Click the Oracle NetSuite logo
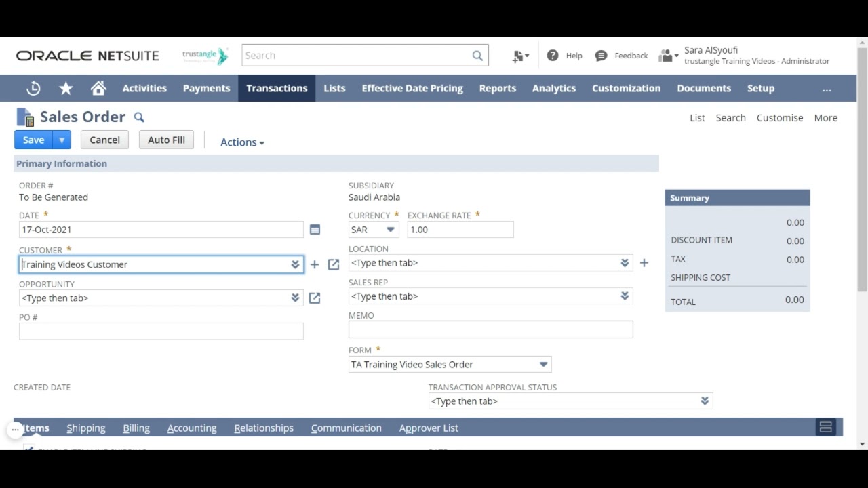This screenshot has height=488, width=868. pyautogui.click(x=87, y=56)
